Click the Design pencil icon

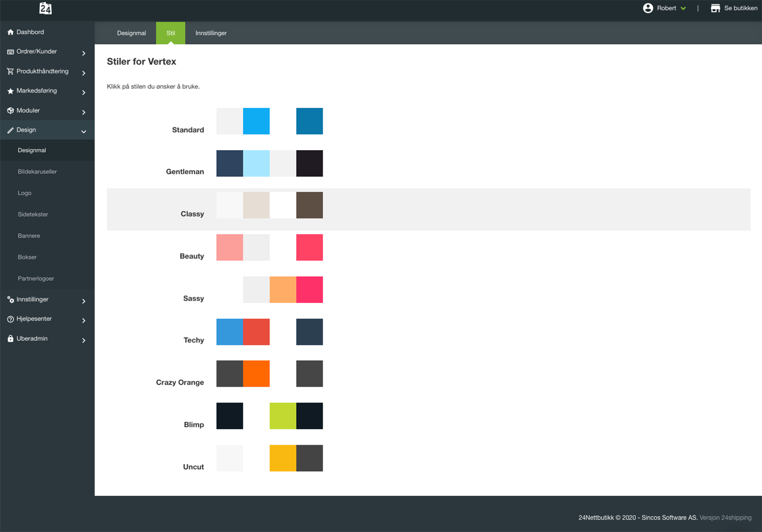click(10, 130)
